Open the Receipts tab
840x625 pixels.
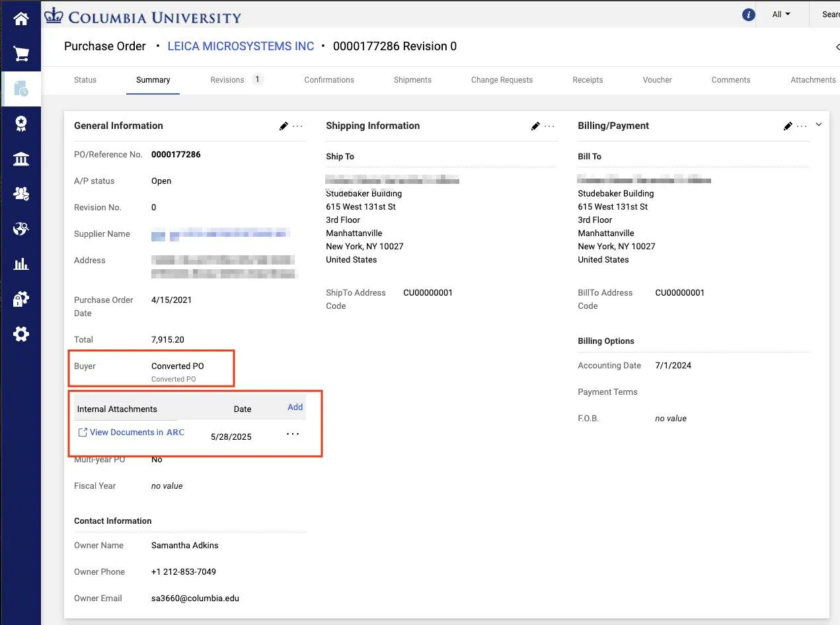[588, 80]
